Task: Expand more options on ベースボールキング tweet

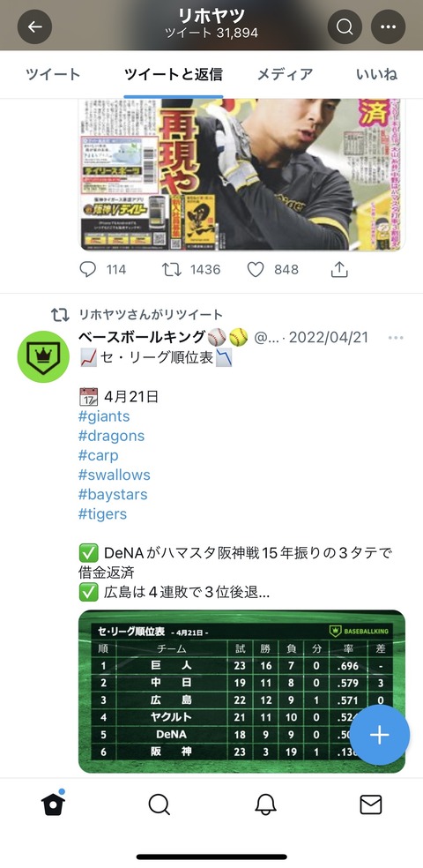Action: coord(396,338)
